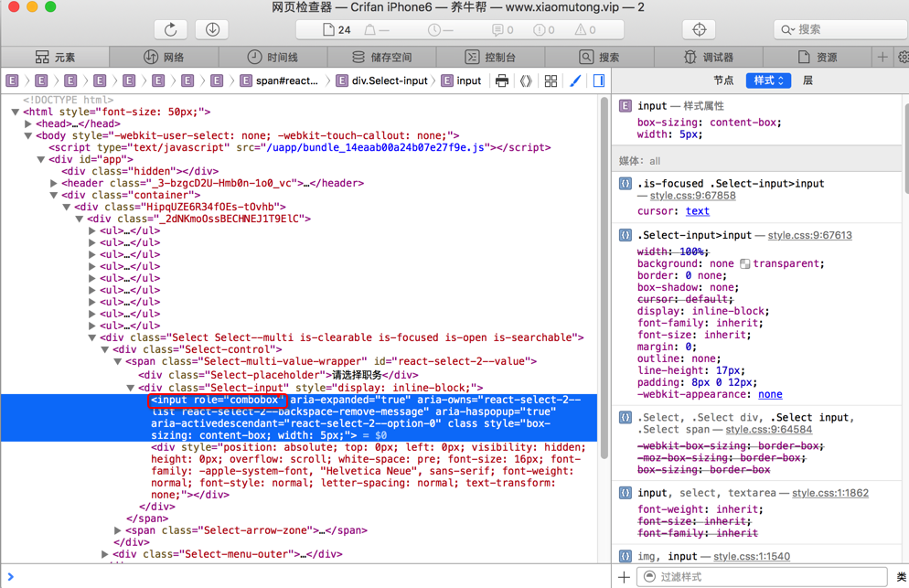Select the Layers sidebar tab
Screen dimensions: 909x588
807,80
